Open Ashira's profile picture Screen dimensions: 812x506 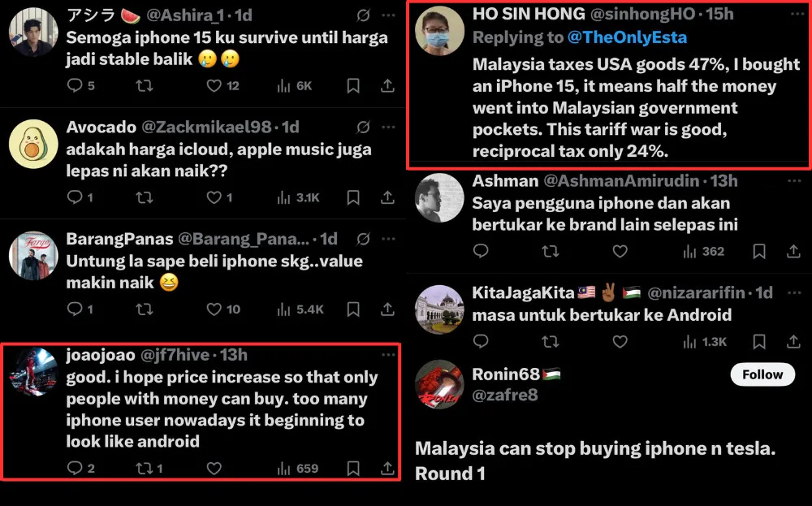[x=33, y=32]
